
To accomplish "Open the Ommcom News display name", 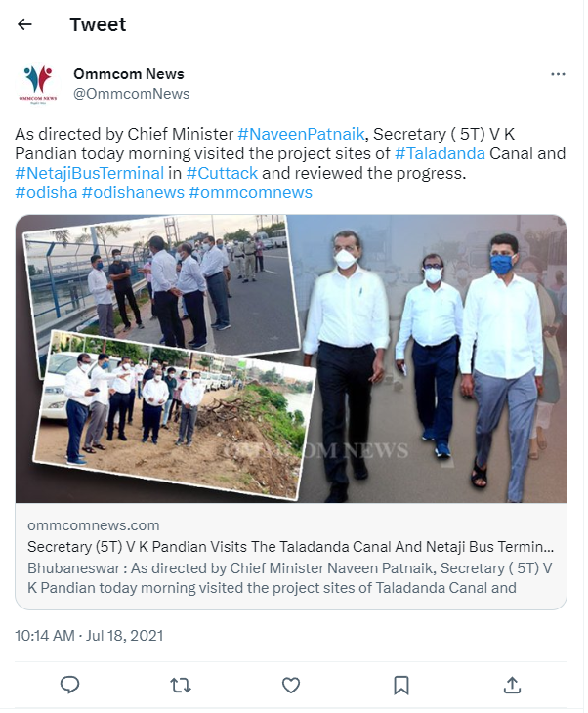I will [129, 73].
